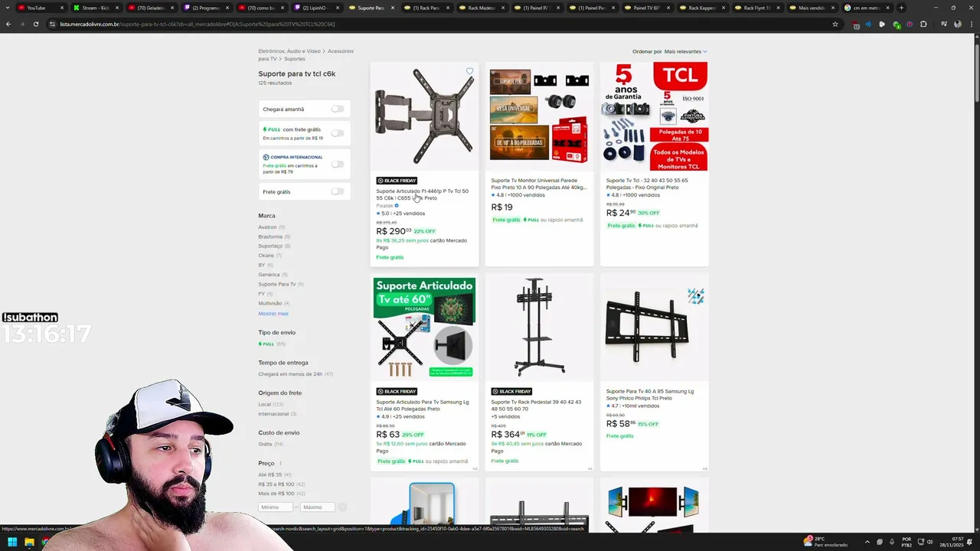
Task: Open the Suporte Tv Tcl 32 40 43 listing
Action: pyautogui.click(x=647, y=184)
